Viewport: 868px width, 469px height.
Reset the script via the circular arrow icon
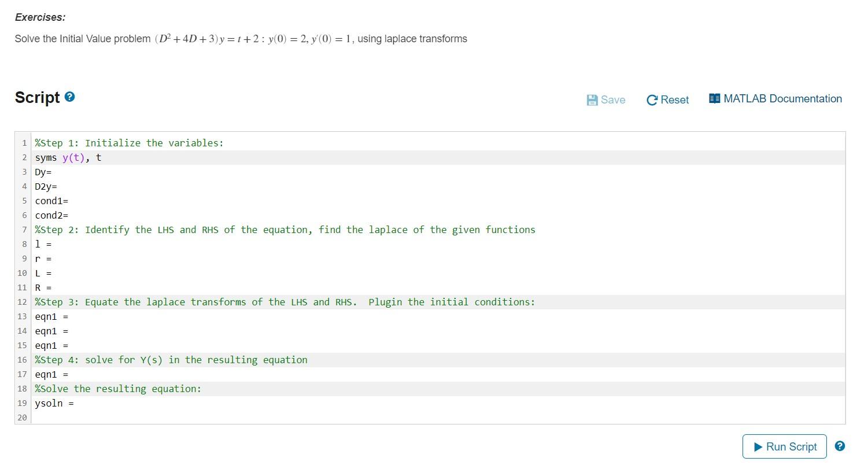[x=652, y=99]
